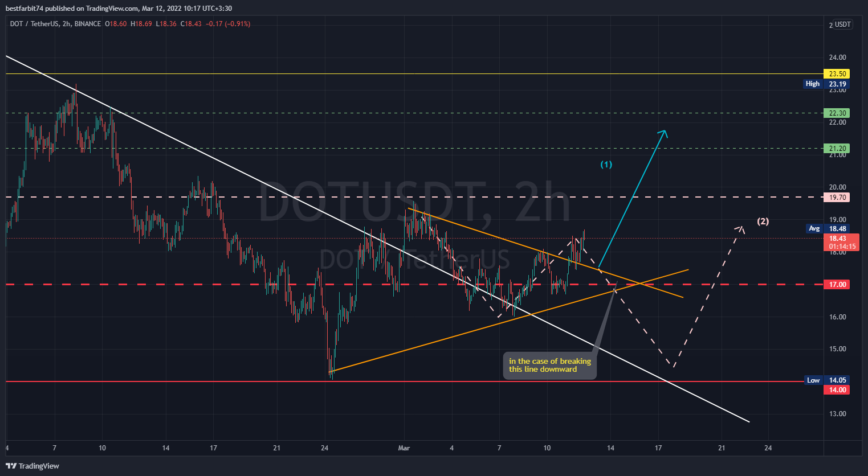Click the DOT / TetherUS symbol title
This screenshot has height=476, width=868.
coord(34,24)
